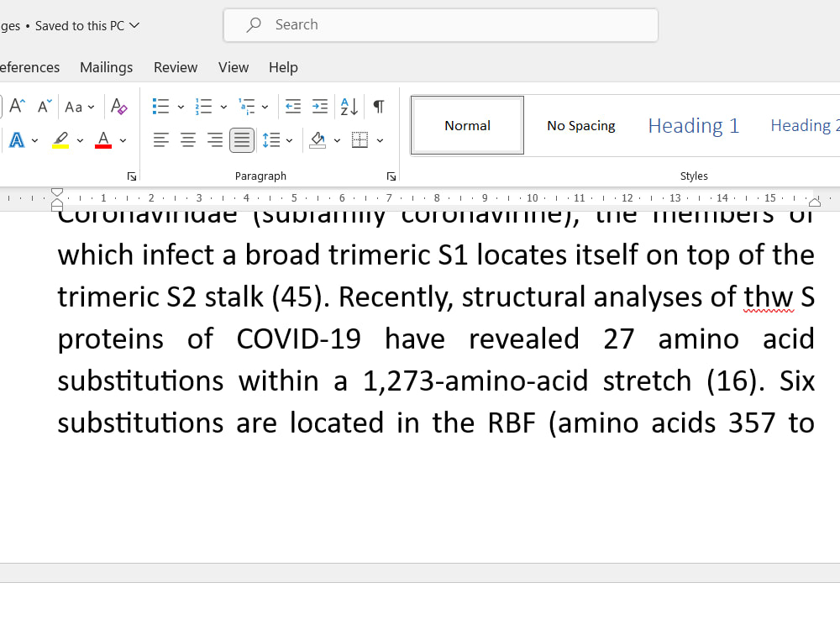
Task: Apply the Heading 2 style
Action: (x=804, y=125)
